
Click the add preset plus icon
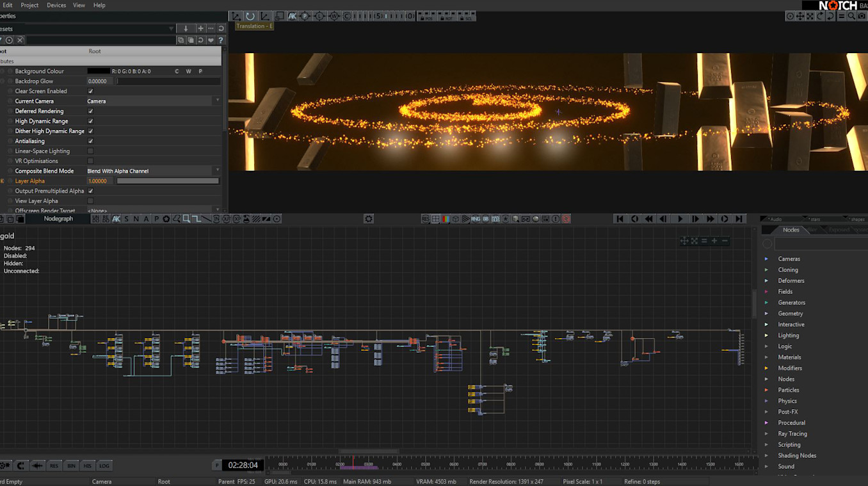[x=200, y=28]
